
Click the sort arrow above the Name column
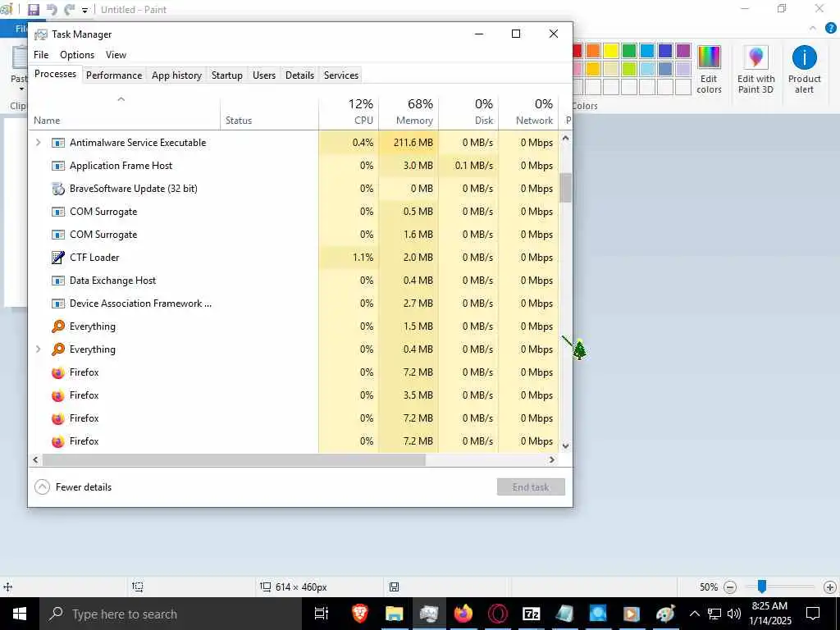[x=121, y=99]
